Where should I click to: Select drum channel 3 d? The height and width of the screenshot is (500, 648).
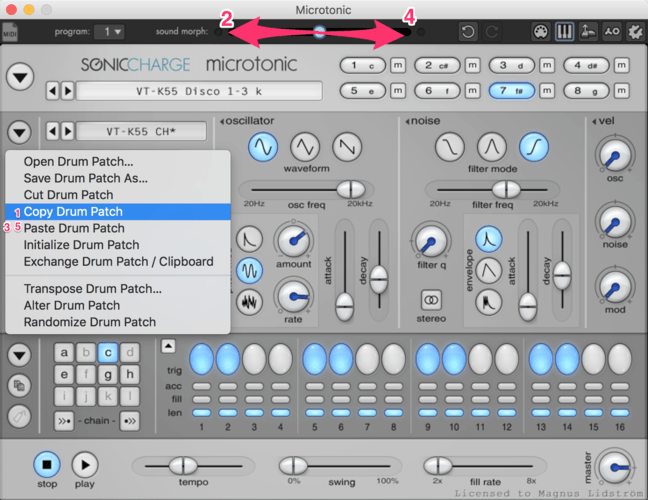pos(512,65)
